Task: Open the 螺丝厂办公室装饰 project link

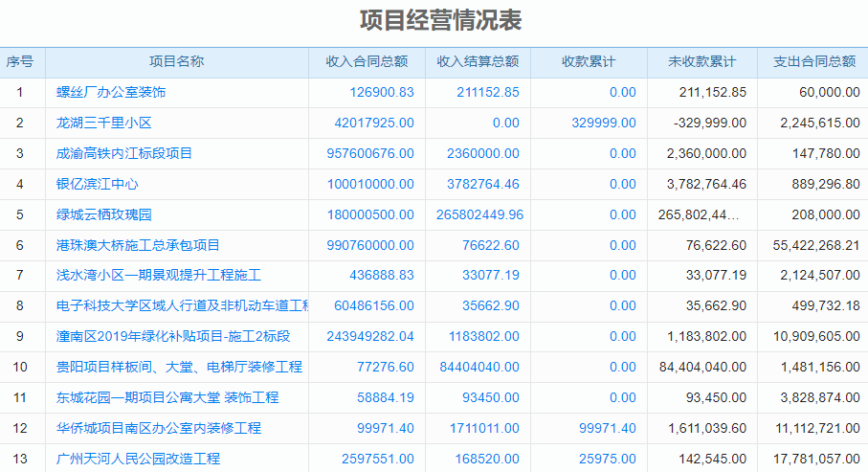Action: (111, 92)
